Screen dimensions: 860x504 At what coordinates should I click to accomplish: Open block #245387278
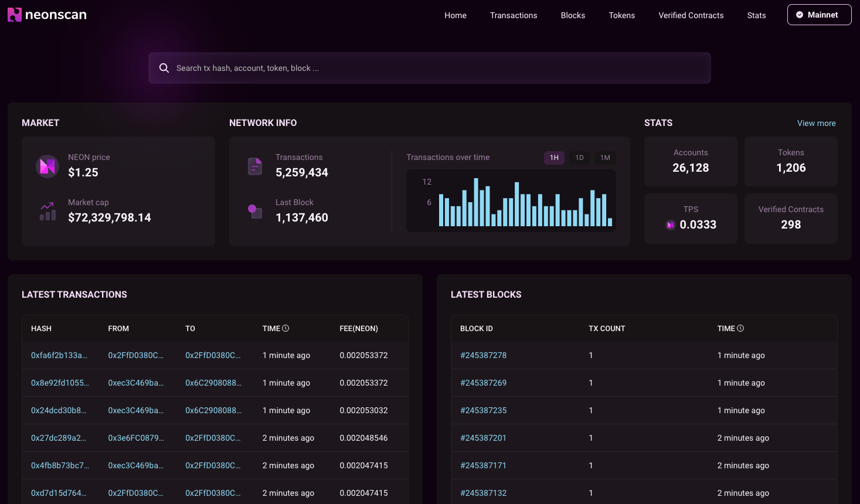pos(483,355)
